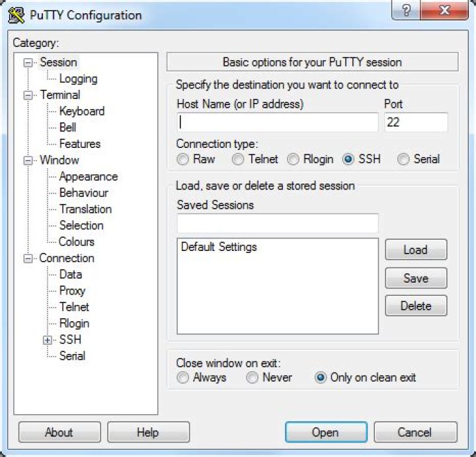The height and width of the screenshot is (457, 476).
Task: Expand the SSH tree node
Action: pos(48,340)
